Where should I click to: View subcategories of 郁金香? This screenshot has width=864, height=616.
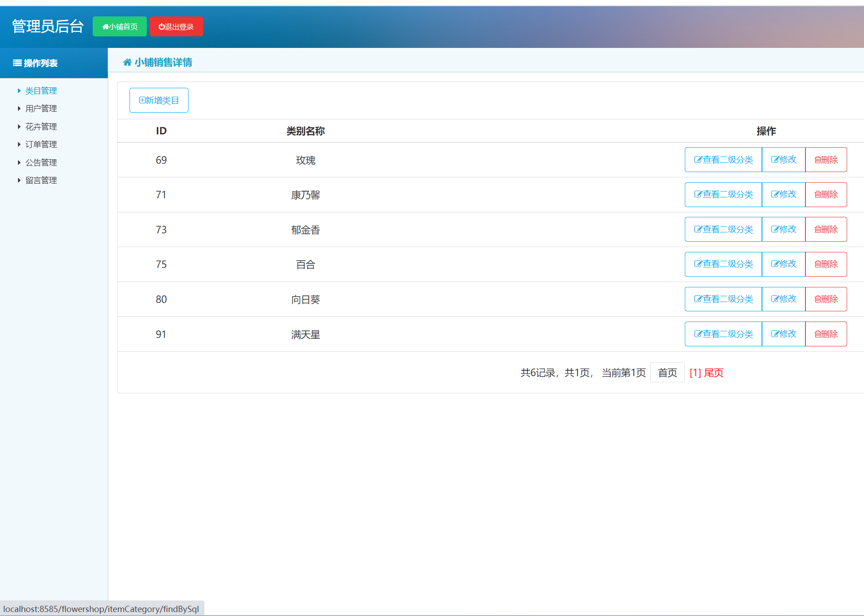point(723,229)
